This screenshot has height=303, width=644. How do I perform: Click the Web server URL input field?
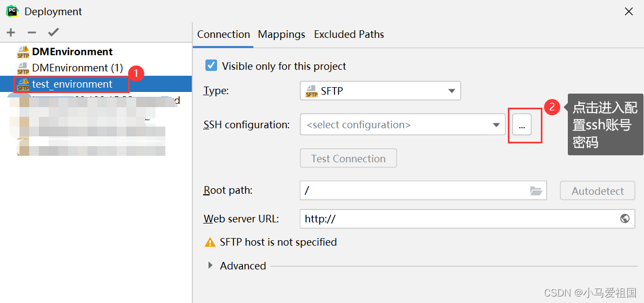coord(459,219)
